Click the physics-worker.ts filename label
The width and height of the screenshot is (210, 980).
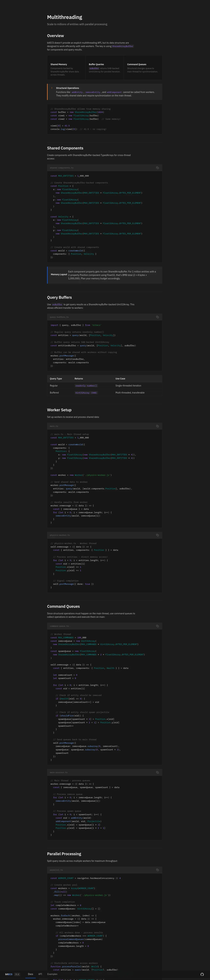click(x=60, y=535)
